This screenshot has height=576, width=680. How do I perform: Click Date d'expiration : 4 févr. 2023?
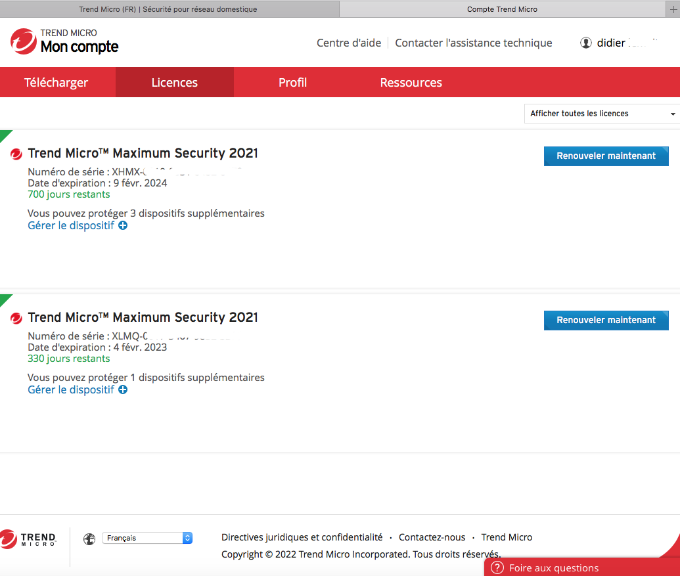pos(97,347)
